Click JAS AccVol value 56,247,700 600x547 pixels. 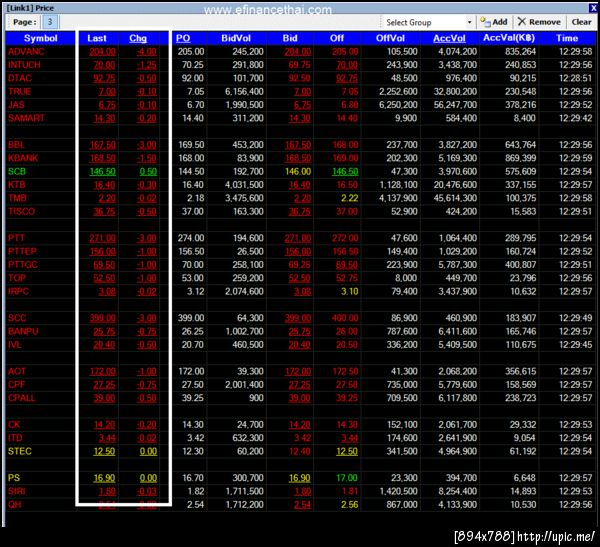click(455, 105)
